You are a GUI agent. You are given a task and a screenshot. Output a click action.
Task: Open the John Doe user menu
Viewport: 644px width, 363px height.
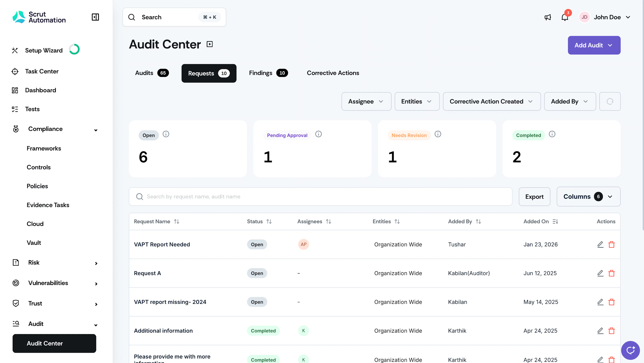tap(605, 17)
